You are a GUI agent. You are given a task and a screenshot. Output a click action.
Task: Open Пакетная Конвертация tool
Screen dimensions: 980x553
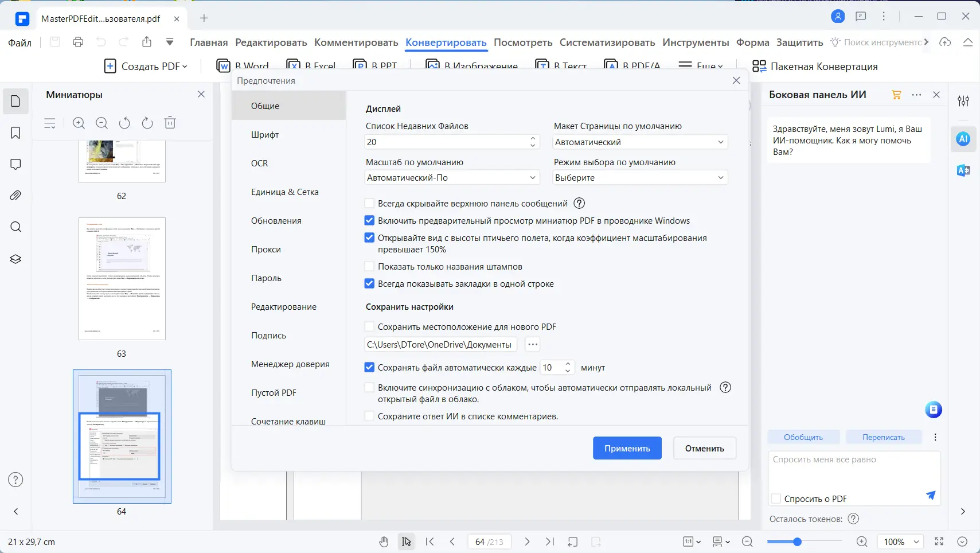(x=815, y=67)
